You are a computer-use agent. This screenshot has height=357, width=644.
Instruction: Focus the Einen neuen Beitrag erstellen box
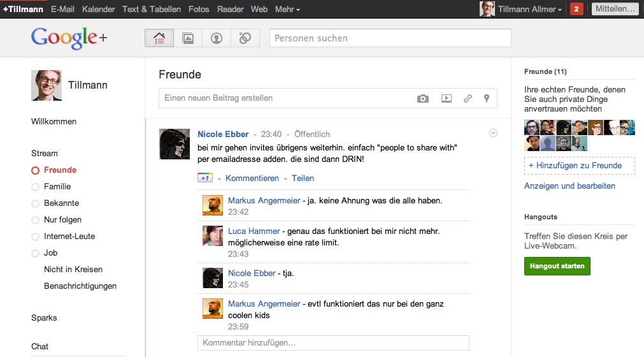(x=328, y=98)
